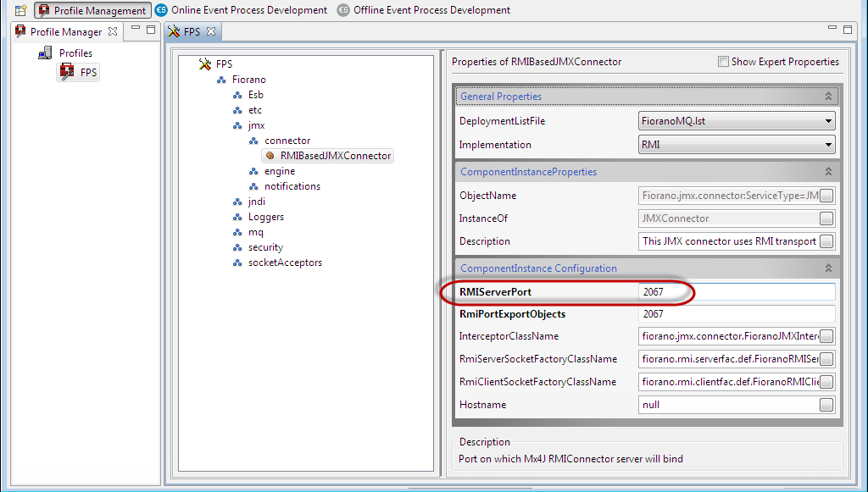The height and width of the screenshot is (492, 868).
Task: Select FPS root node in editor tree
Action: (224, 64)
